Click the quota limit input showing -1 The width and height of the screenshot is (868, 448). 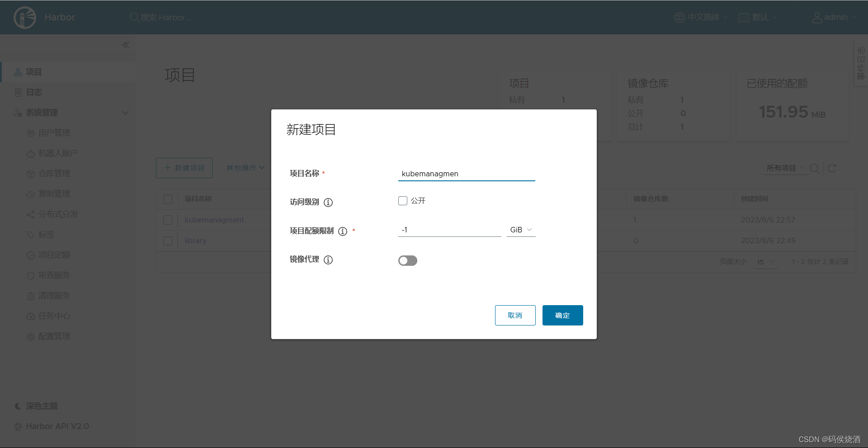449,230
